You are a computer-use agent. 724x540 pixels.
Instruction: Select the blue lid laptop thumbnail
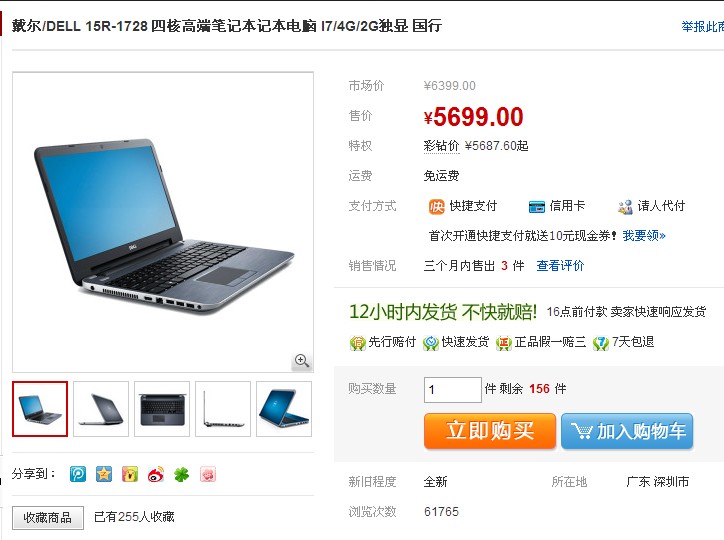pos(284,409)
